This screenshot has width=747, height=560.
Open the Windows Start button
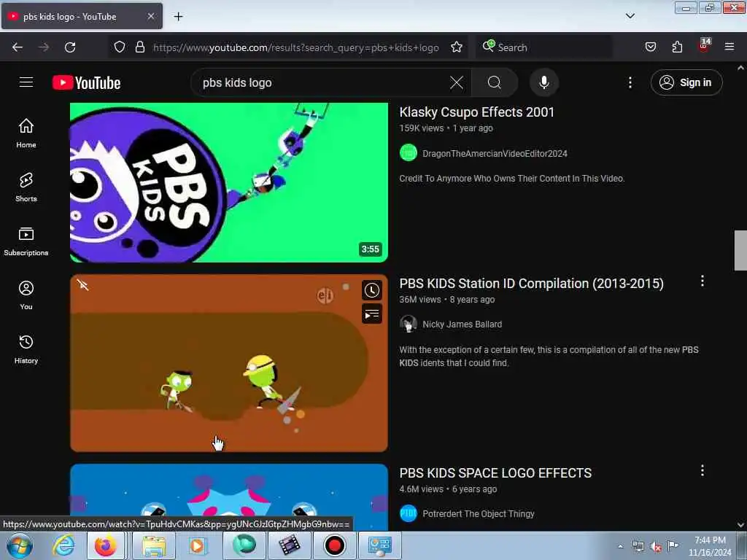(20, 545)
